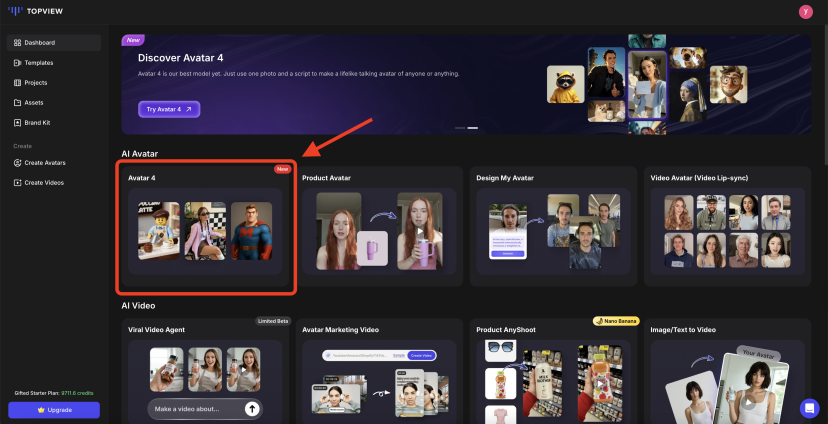
Task: Open the chat support bubble icon
Action: tap(809, 408)
